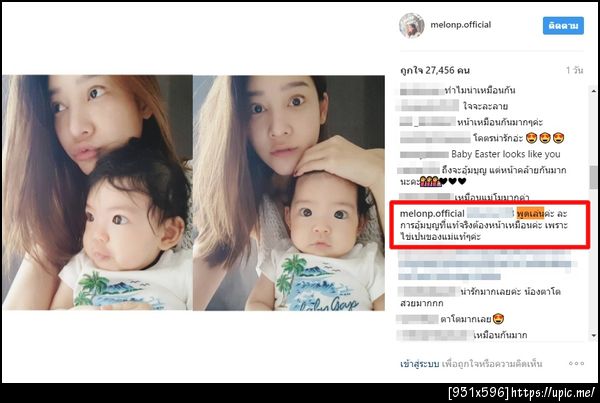Screen dimensions: 600x403
Task: Click the blue ติดตาม follow button
Action: click(563, 26)
